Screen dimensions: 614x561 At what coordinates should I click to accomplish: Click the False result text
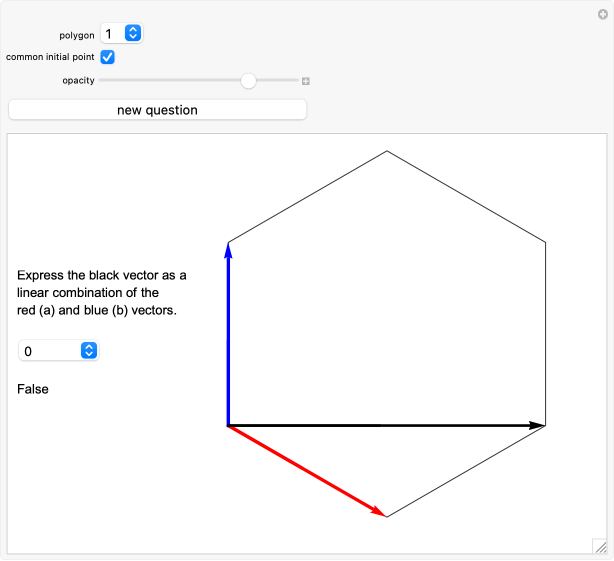pos(33,389)
